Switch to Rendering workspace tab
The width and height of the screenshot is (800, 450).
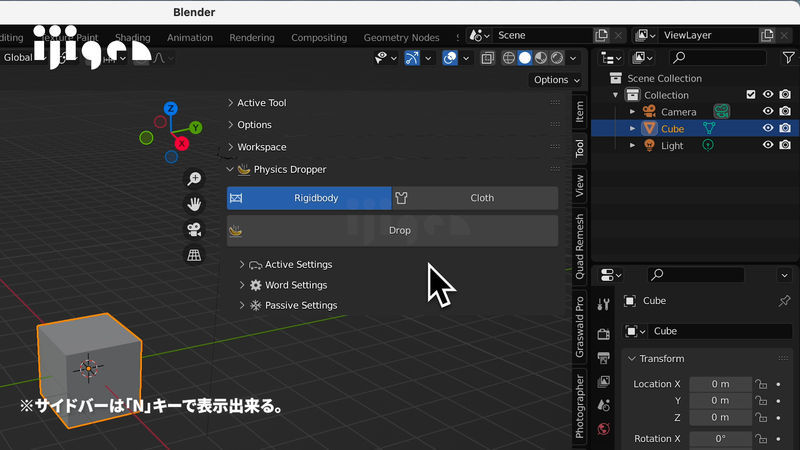click(252, 38)
